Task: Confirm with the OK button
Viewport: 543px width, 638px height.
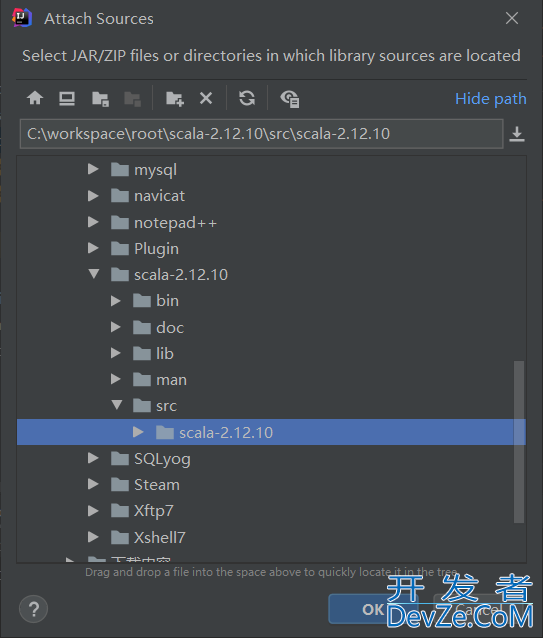Action: tap(373, 609)
